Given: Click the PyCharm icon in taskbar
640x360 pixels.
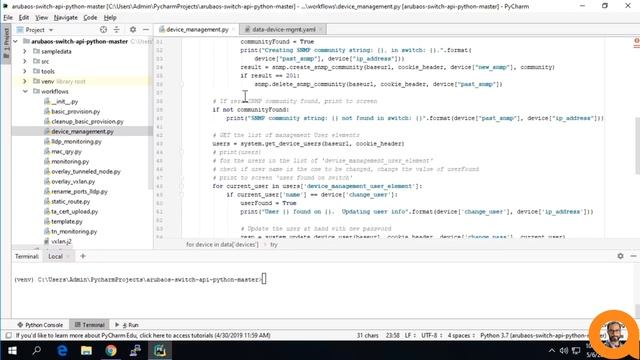Looking at the screenshot, I should (160, 351).
